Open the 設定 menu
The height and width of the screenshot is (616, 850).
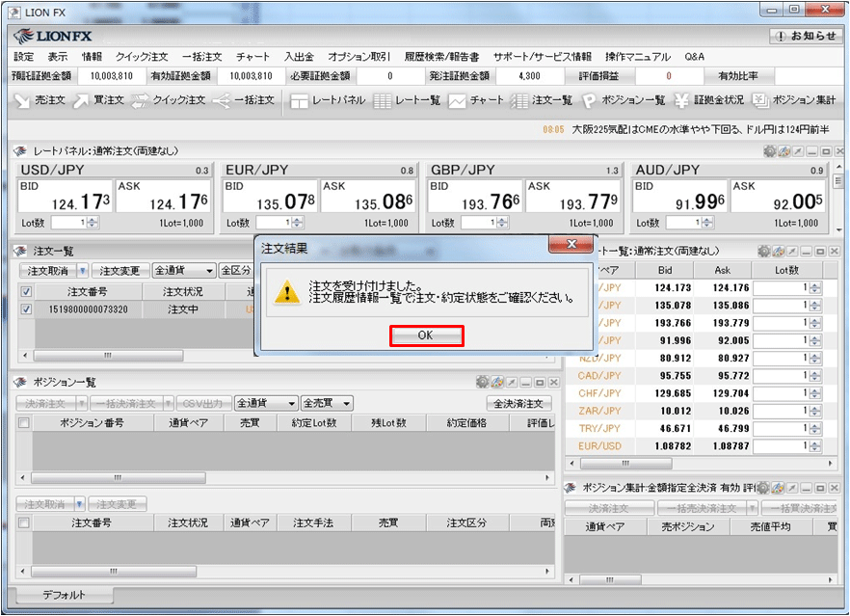(x=23, y=57)
